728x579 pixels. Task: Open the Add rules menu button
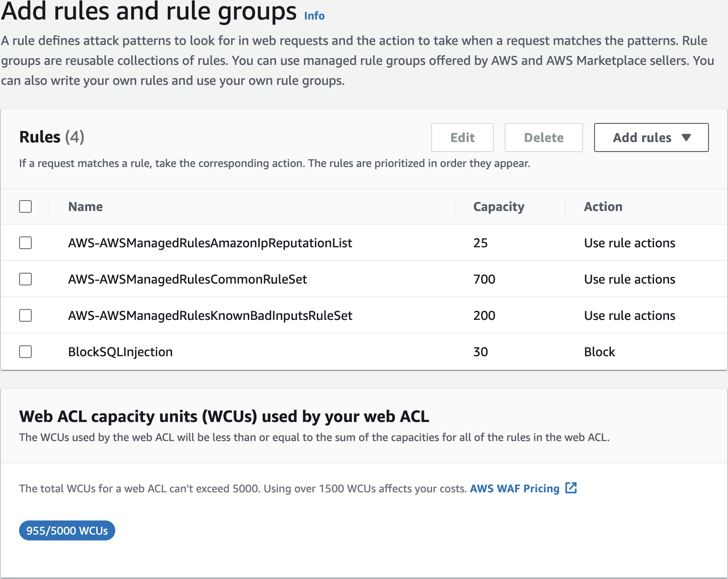pos(642,137)
